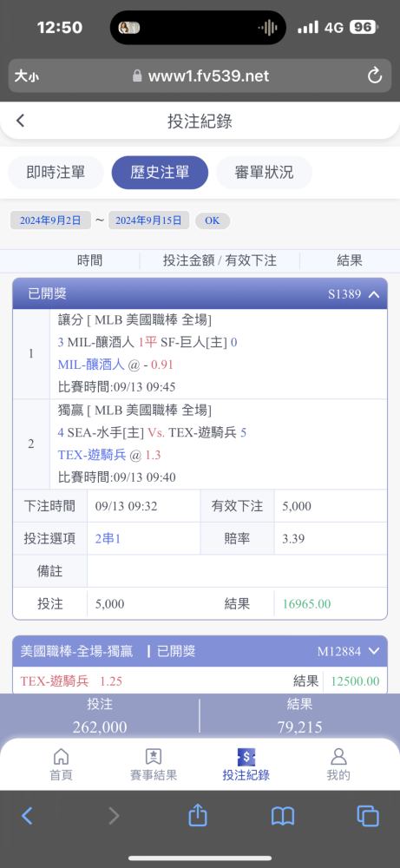Open Safari tabs overview icon
Screen dimensions: 400x868
click(368, 816)
